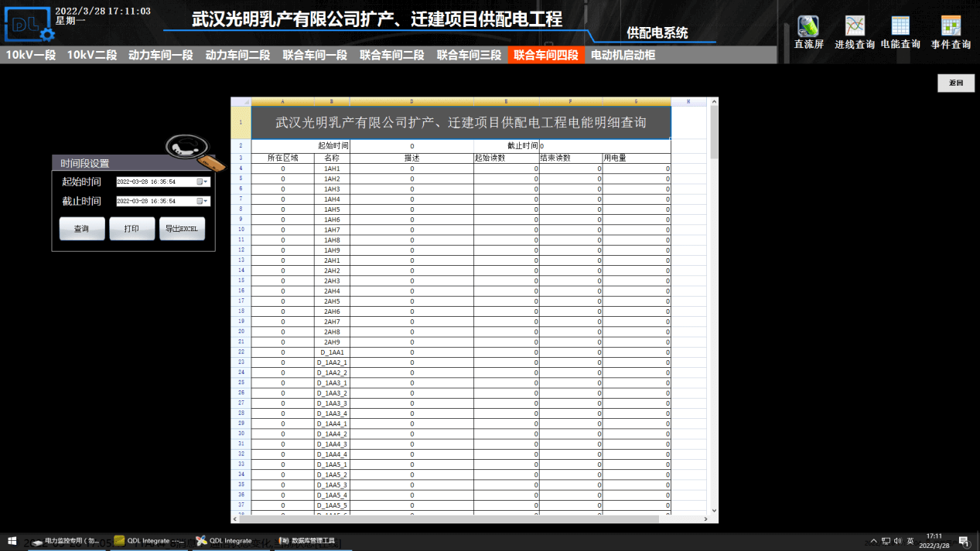Image resolution: width=980 pixels, height=551 pixels.
Task: Select the 1AH9 name cell
Action: [x=332, y=250]
